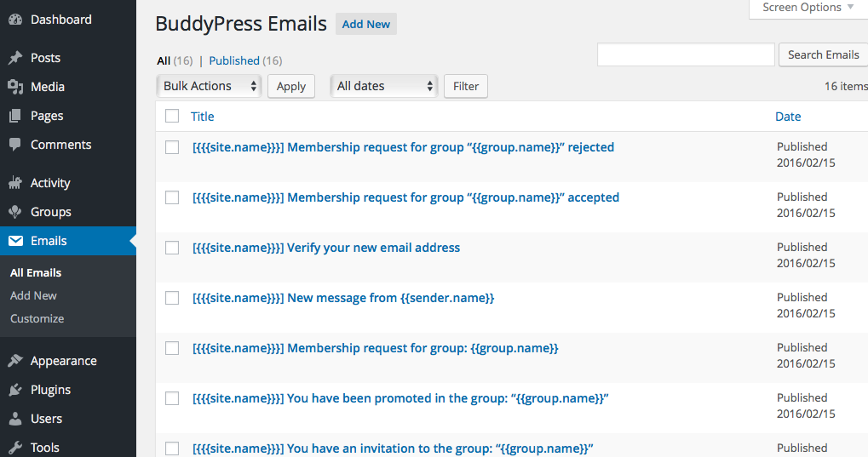Screen dimensions: 868x457
Task: Open 'You have been promoted in the group' email
Action: pos(401,398)
